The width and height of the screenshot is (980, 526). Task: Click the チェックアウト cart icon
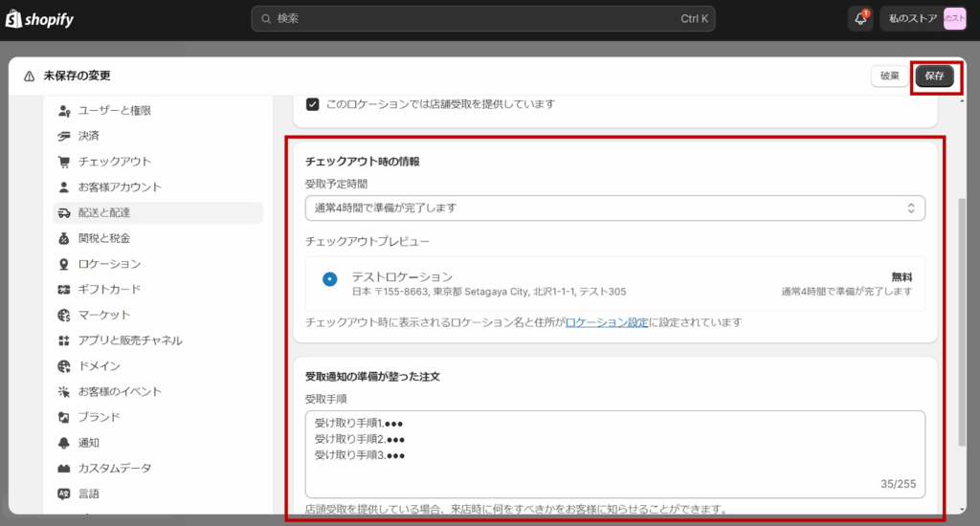[64, 162]
